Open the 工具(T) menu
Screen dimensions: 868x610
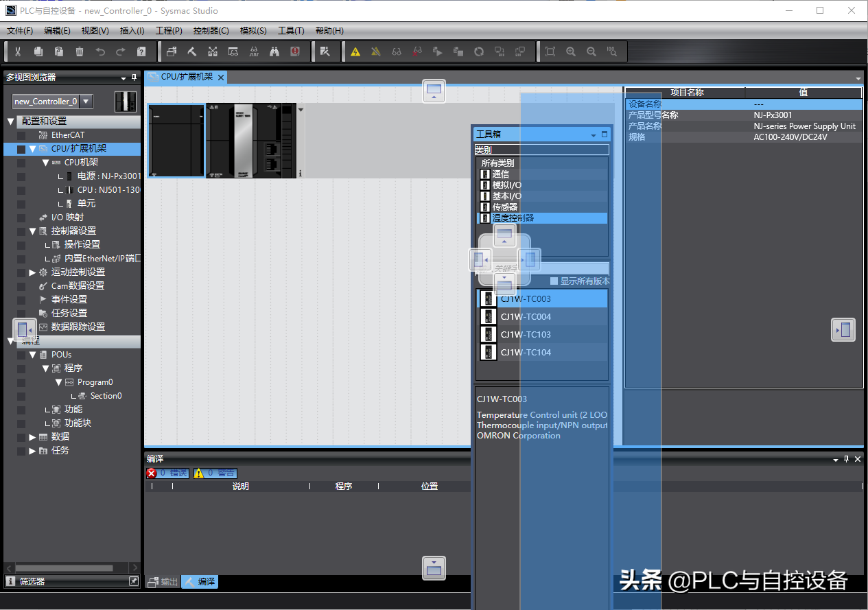[x=291, y=31]
